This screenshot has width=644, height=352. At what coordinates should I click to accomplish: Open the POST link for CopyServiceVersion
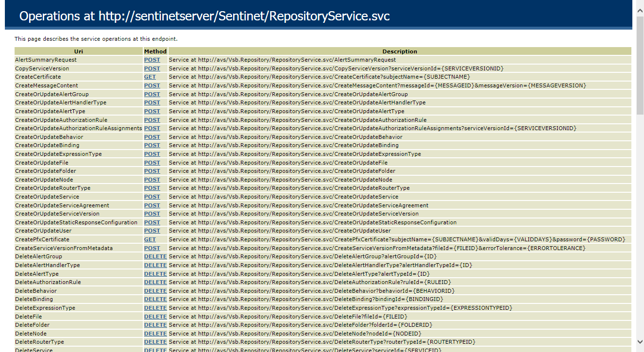[152, 68]
